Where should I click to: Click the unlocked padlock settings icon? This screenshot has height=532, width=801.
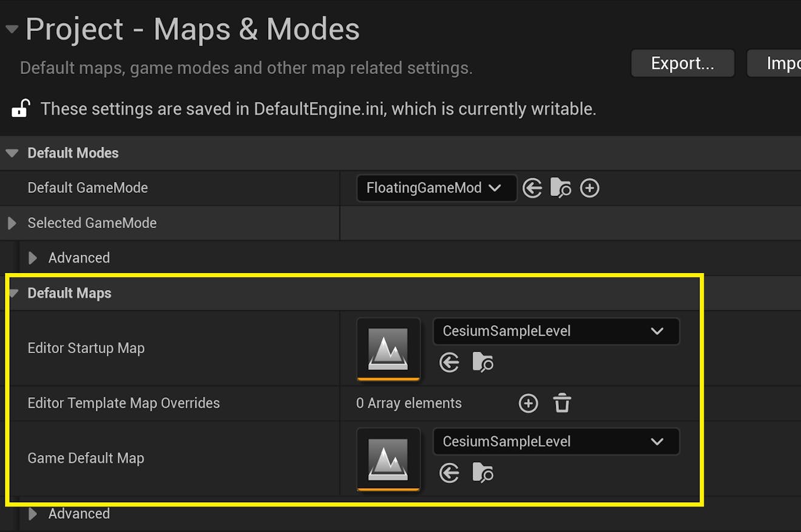point(21,109)
